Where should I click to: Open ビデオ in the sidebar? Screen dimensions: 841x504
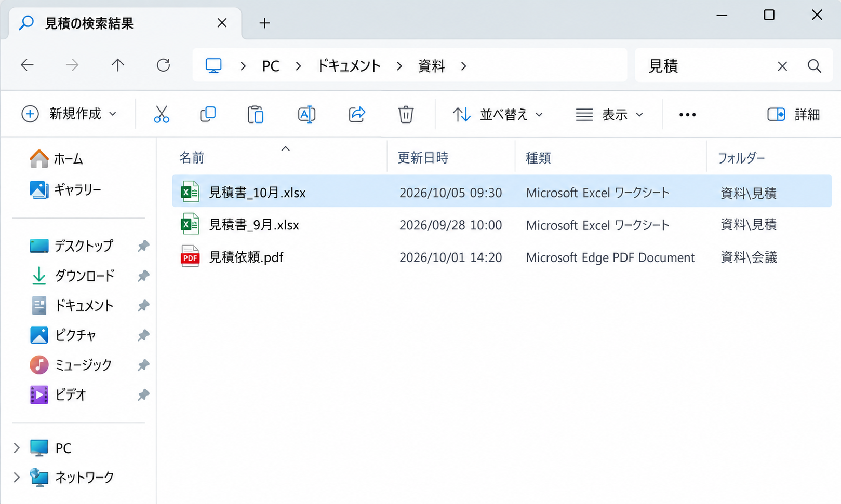click(58, 394)
